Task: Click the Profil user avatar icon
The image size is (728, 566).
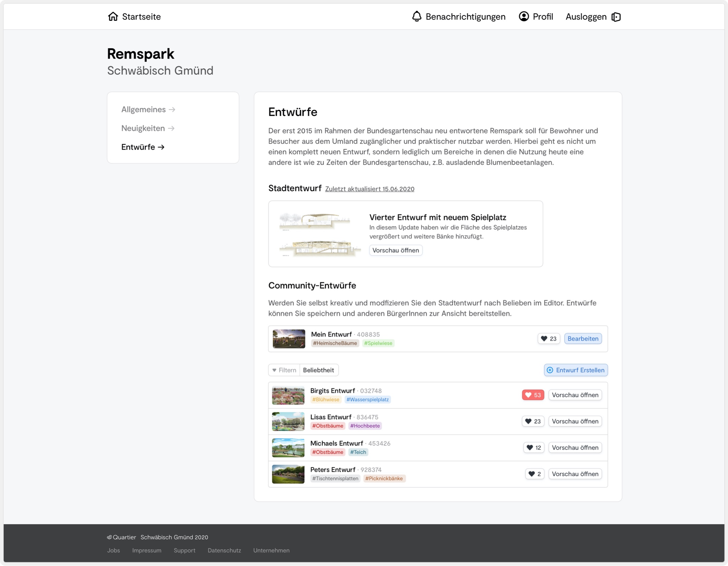Action: click(x=523, y=17)
